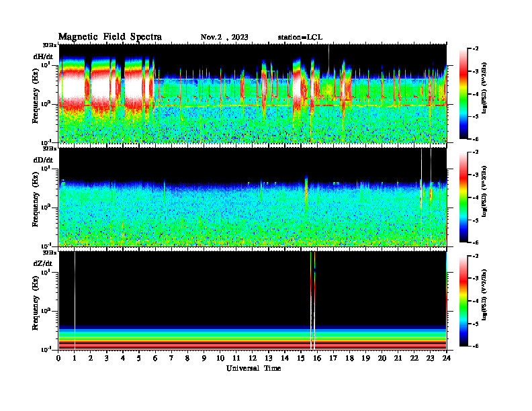Select the dD/dt panel label
Screen dimensions: 532x411
(x=43, y=160)
